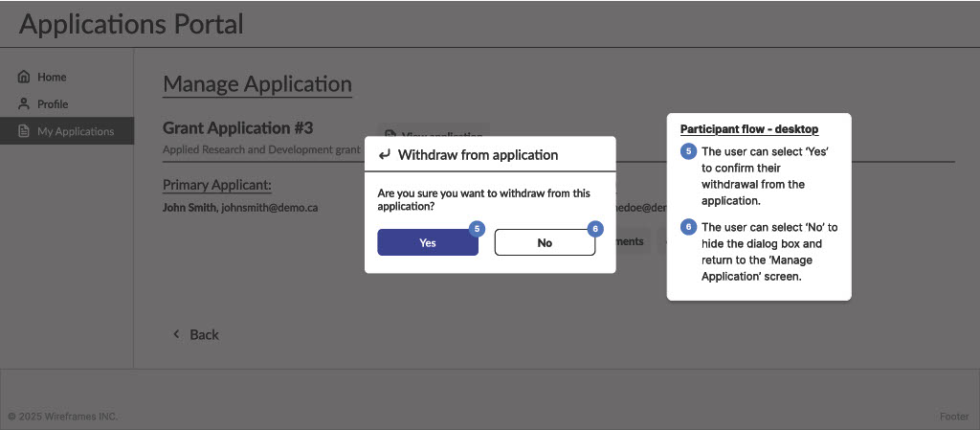Click the johnsmith@demo.ca email address

tap(269, 207)
